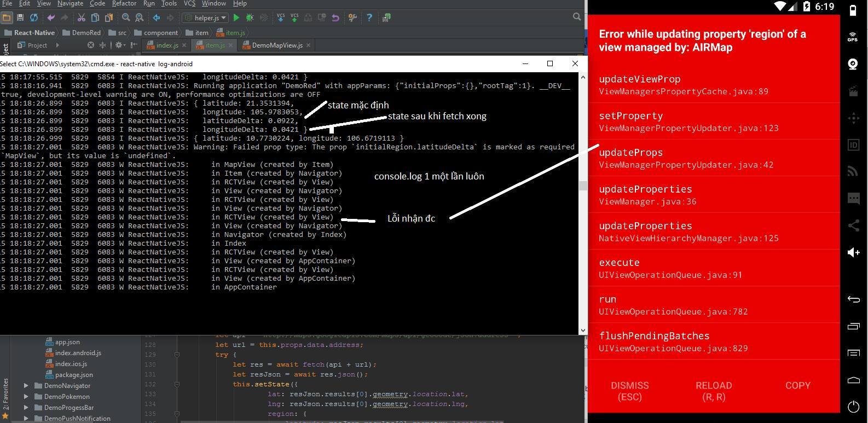Expand the DemoPokemon folder in tree
This screenshot has height=423, width=868.
pos(26,397)
